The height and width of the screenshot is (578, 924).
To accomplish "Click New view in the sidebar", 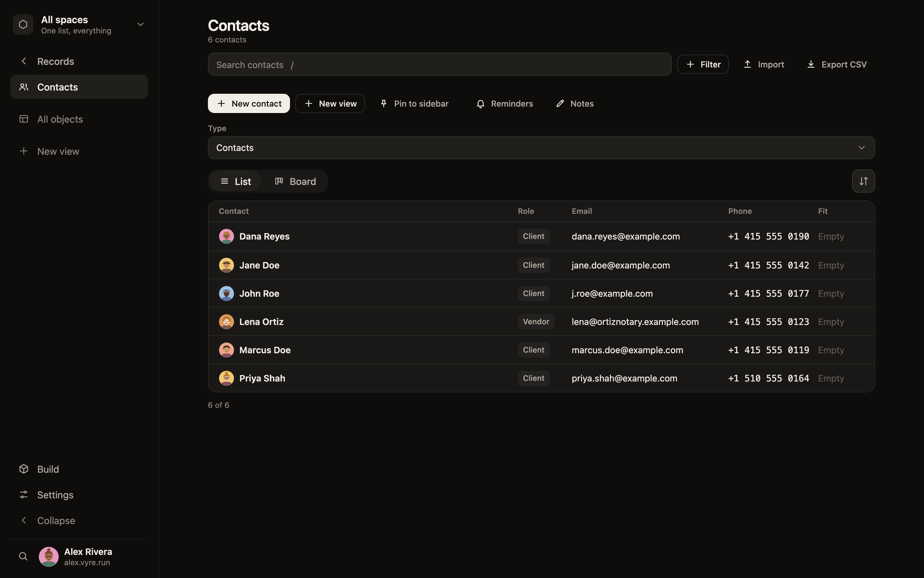I will point(79,151).
